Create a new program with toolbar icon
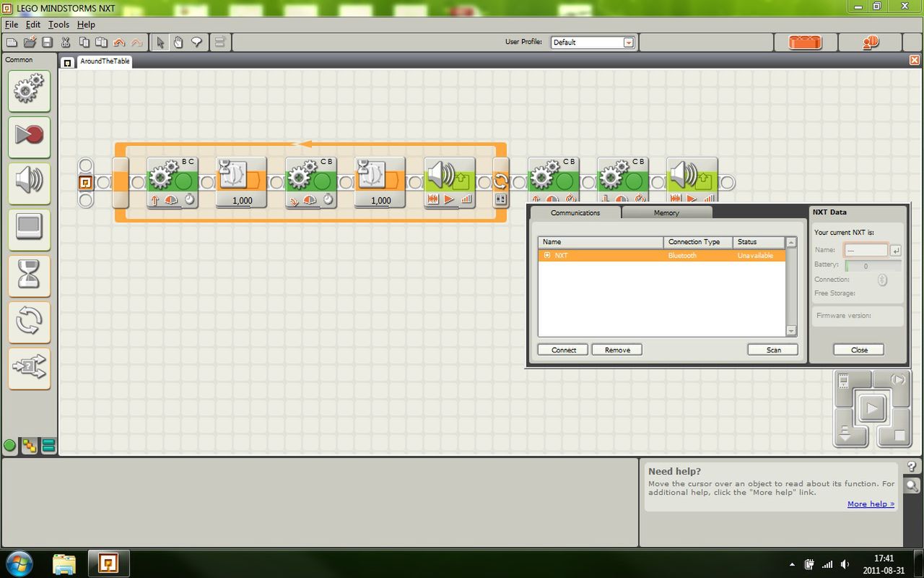 coord(12,43)
